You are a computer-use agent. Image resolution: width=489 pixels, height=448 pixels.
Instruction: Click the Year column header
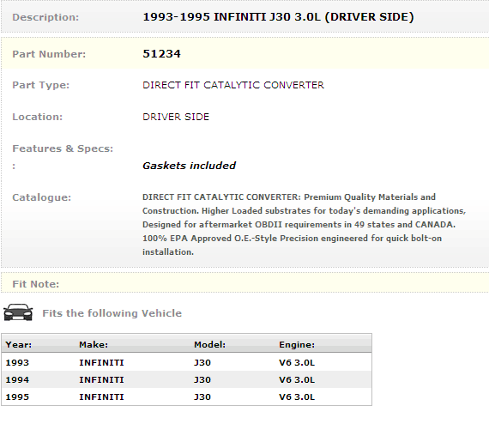coord(18,344)
